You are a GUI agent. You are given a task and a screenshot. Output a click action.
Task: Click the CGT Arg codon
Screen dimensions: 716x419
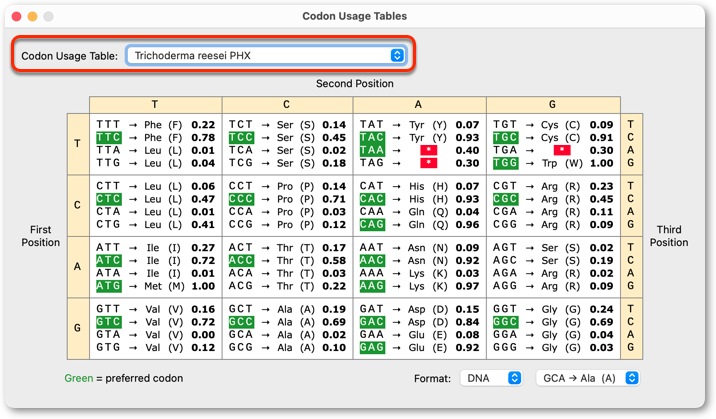pos(505,186)
